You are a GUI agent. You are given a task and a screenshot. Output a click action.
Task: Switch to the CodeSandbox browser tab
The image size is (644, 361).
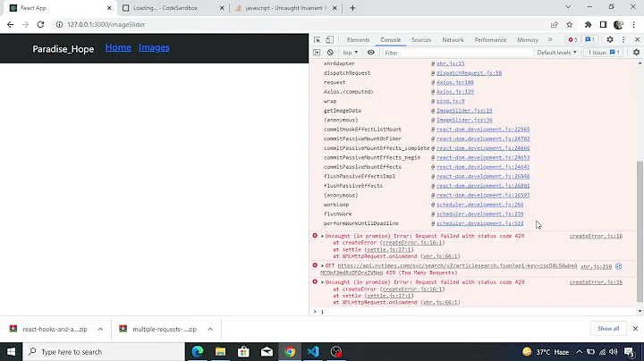point(171,8)
